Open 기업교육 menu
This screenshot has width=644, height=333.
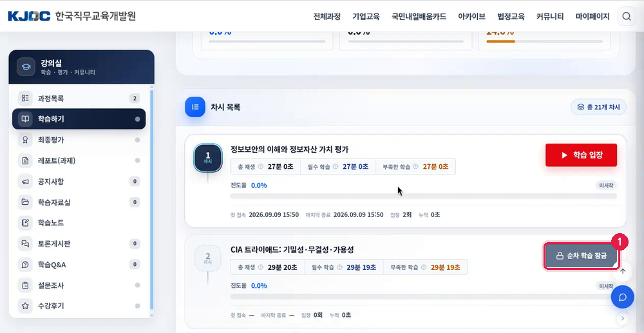tap(366, 17)
